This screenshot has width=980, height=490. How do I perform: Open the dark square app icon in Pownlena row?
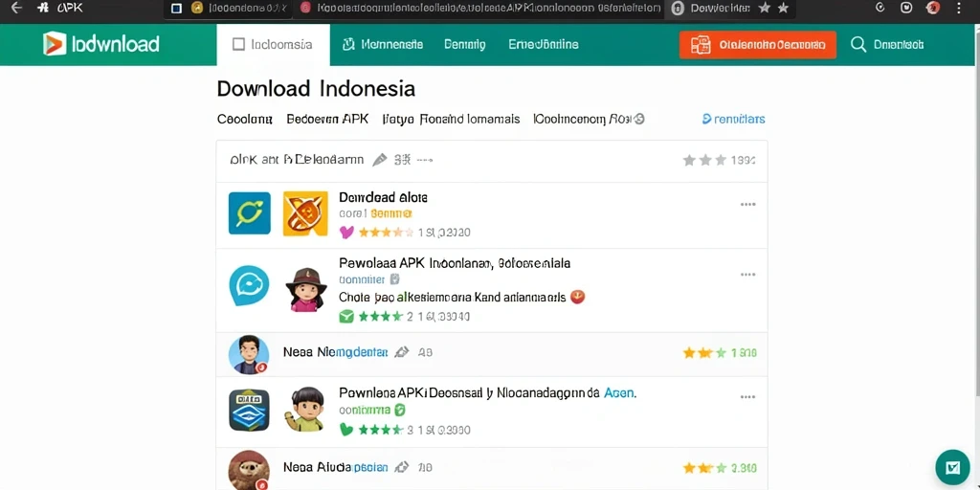pyautogui.click(x=249, y=410)
